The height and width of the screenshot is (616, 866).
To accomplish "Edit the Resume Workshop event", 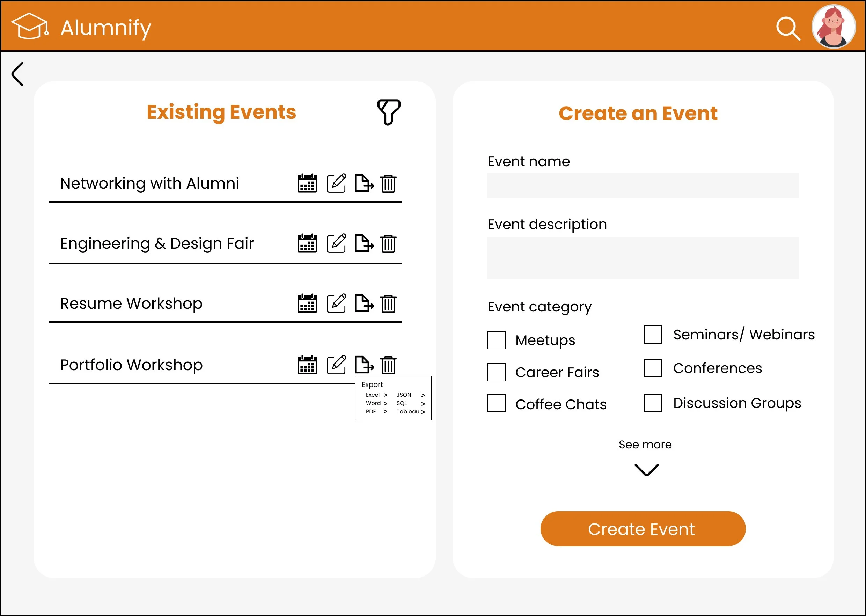I will pyautogui.click(x=336, y=303).
